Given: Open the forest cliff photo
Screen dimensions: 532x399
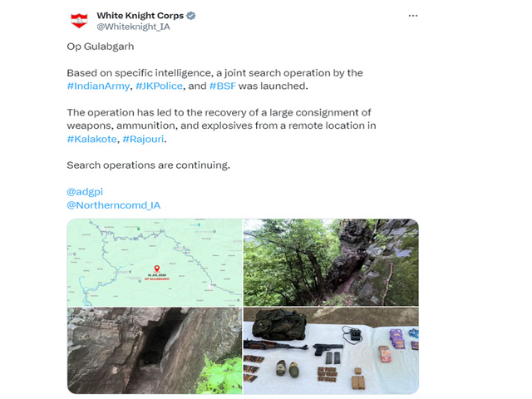Looking at the screenshot, I should (x=331, y=263).
